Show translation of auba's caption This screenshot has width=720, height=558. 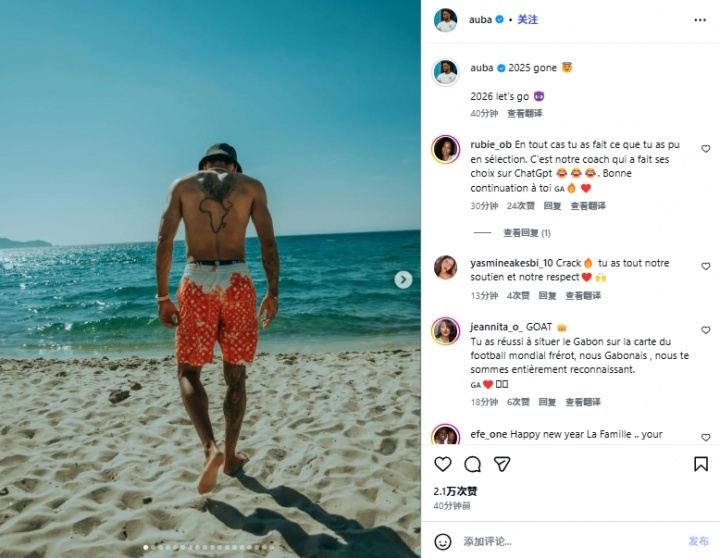(525, 113)
